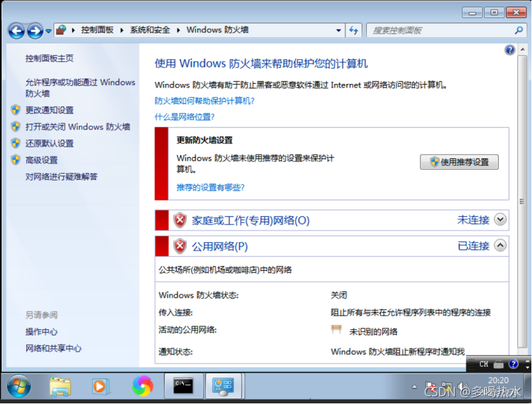Expand arrow after the address bar icon

(73, 30)
